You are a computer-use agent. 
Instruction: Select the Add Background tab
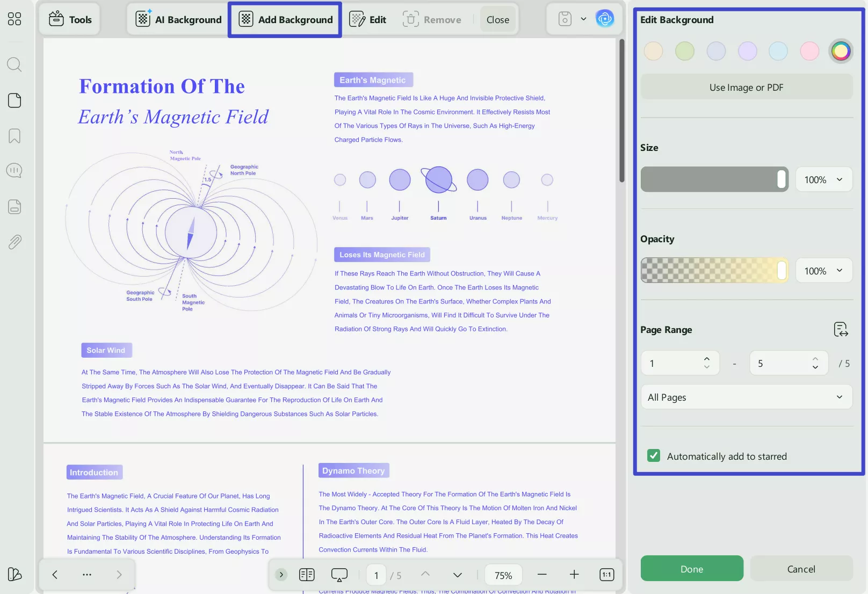[285, 19]
